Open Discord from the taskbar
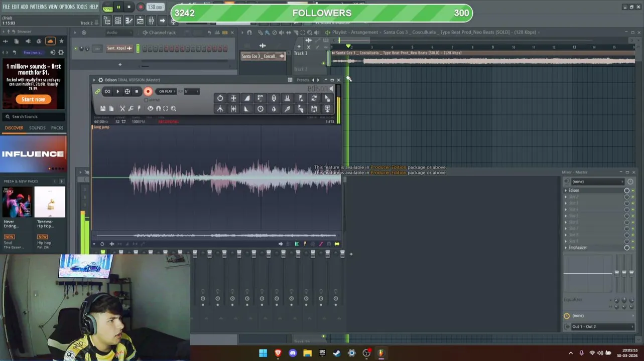The width and height of the screenshot is (644, 361). click(x=293, y=353)
